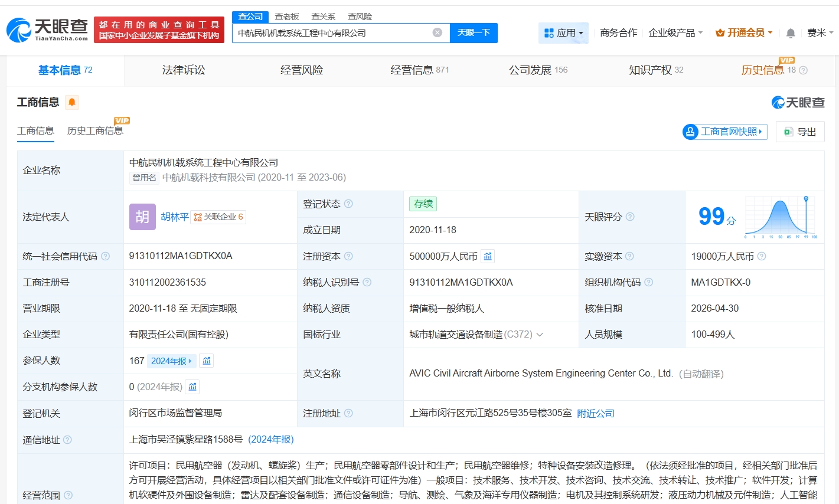Expand the 城市轨道交通设备制造 industry chevron
Image resolution: width=839 pixels, height=504 pixels.
[539, 335]
